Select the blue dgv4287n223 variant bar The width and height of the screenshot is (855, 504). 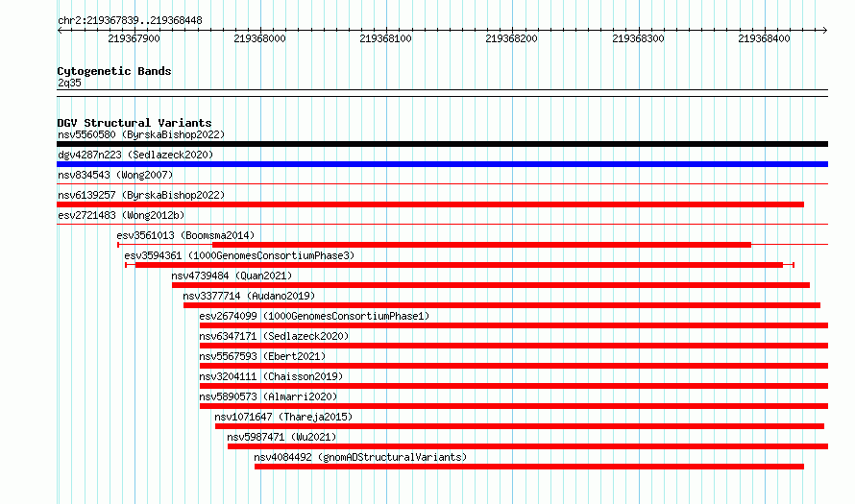click(442, 164)
